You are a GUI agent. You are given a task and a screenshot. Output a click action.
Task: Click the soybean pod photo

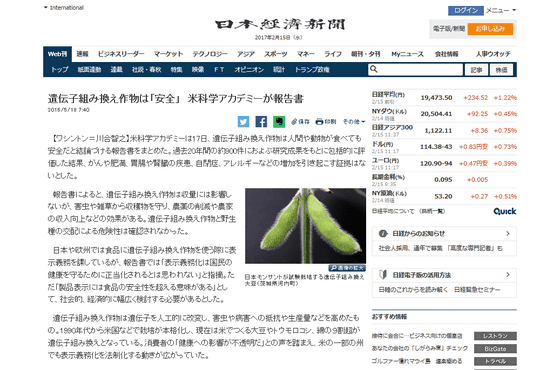tap(305, 226)
